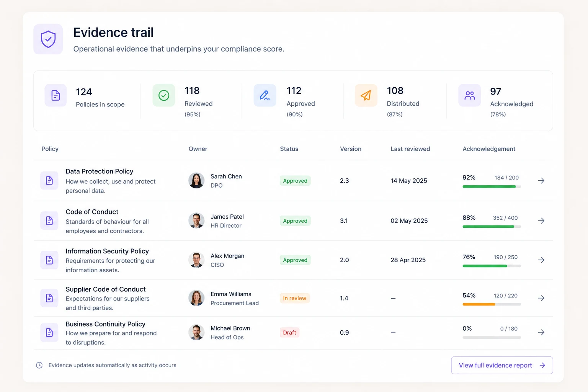Open Code of Conduct via its row arrow
Viewport: 588px width, 392px height.
coord(541,220)
